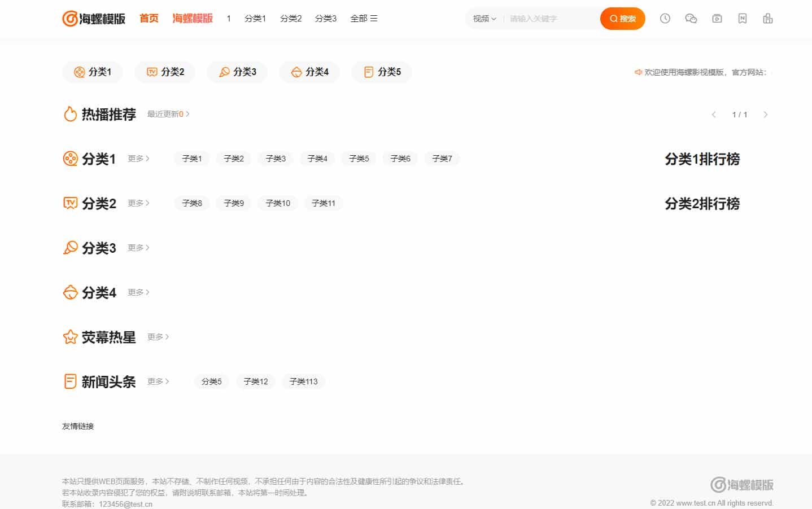Click the 分类4 pill button
Screen dimensions: 812x509
[309, 72]
